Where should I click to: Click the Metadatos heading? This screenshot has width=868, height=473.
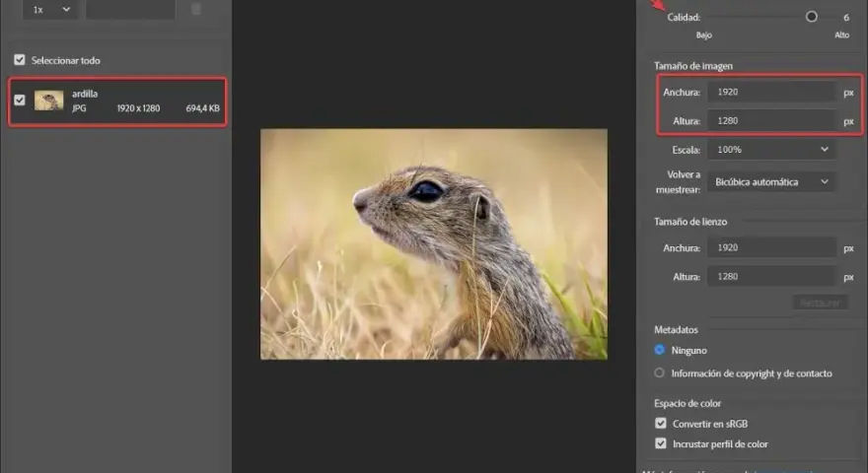tap(676, 330)
